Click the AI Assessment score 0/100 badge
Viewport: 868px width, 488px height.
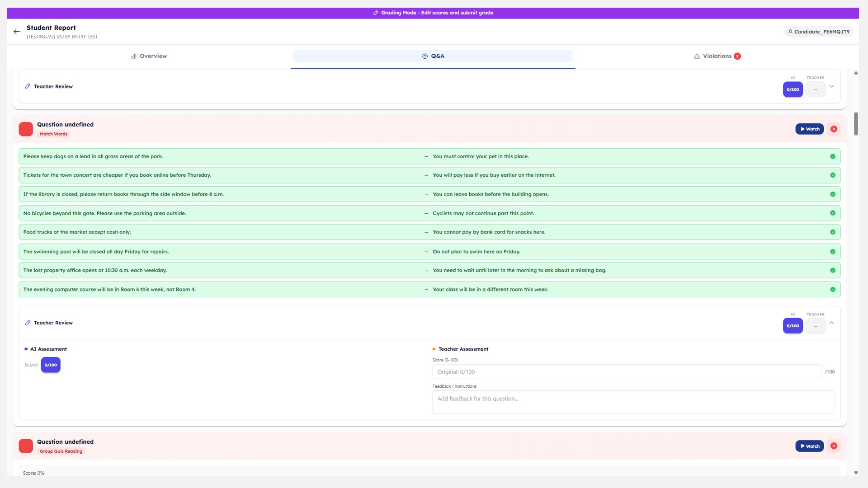[x=51, y=365]
